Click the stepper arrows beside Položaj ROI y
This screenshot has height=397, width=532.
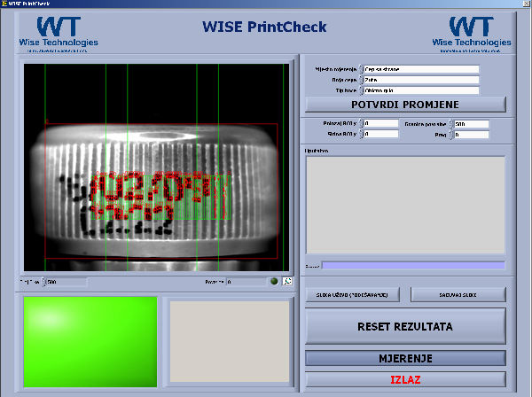[x=361, y=123]
